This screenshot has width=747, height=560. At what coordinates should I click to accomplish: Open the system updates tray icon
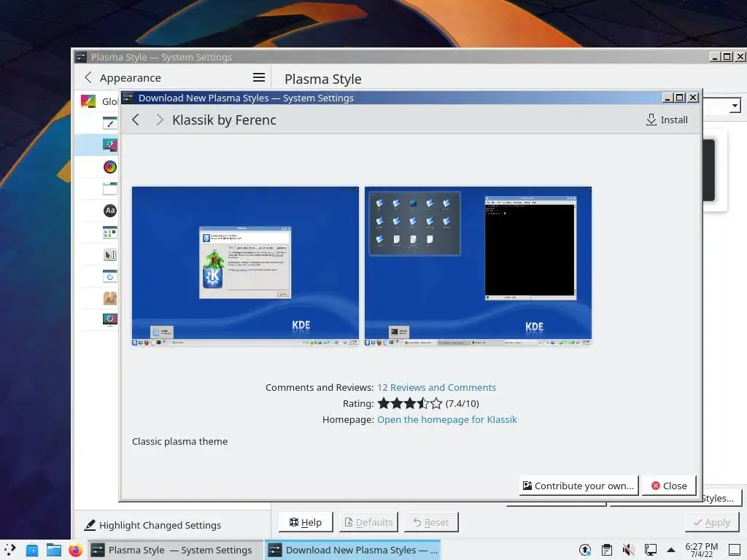(585, 550)
